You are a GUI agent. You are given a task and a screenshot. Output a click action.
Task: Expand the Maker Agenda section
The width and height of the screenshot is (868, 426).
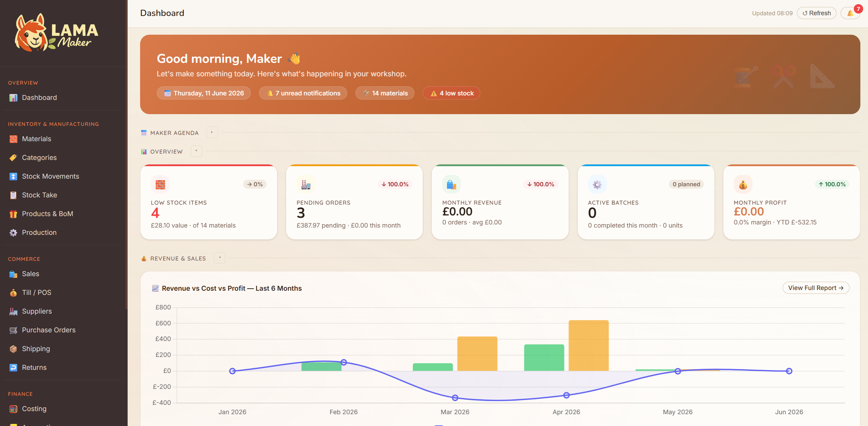tap(212, 133)
